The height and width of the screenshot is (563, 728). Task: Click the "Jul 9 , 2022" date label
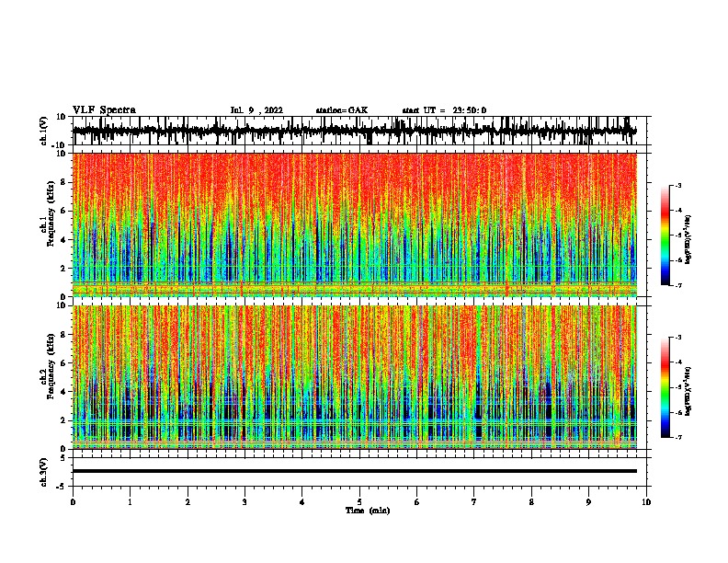tap(256, 110)
